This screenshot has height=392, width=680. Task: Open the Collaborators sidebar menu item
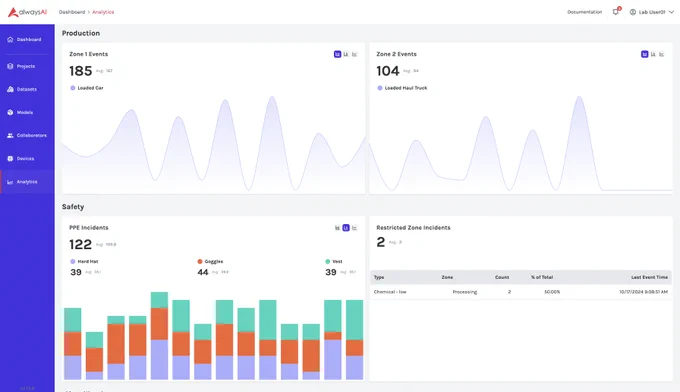click(x=27, y=135)
